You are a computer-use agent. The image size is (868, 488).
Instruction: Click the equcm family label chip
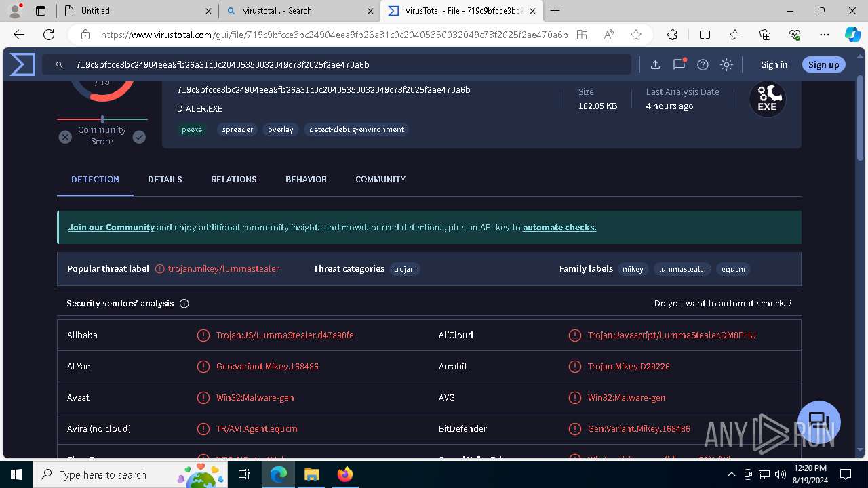click(x=733, y=269)
